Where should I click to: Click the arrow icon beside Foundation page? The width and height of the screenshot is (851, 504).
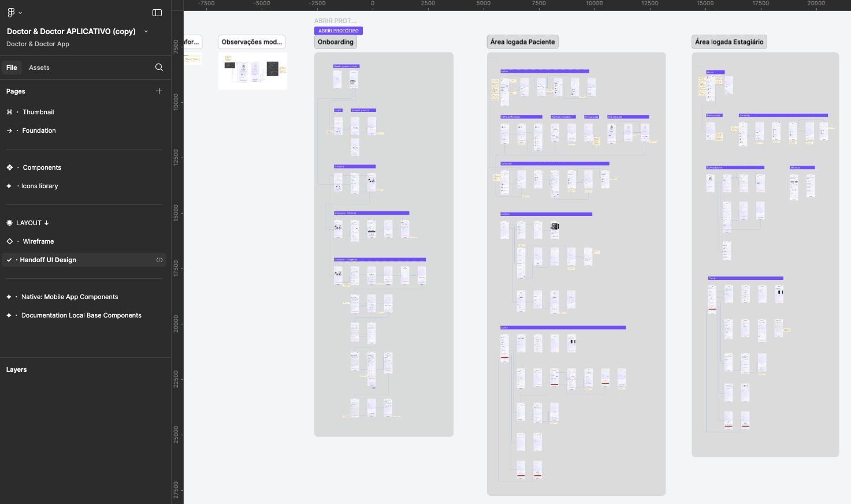tap(10, 130)
